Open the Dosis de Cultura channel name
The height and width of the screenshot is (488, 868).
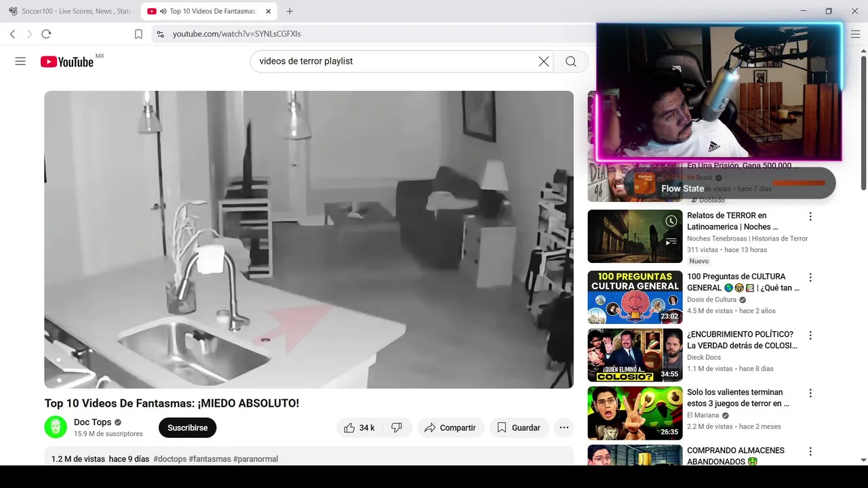tap(711, 300)
